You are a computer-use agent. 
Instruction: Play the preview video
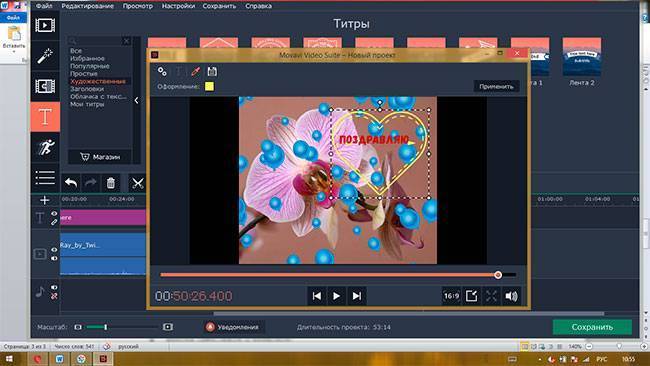click(336, 296)
